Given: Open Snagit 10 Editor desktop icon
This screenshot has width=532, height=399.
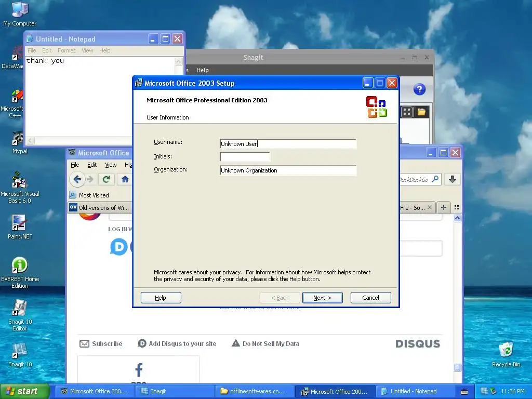Looking at the screenshot, I should pos(20,315).
